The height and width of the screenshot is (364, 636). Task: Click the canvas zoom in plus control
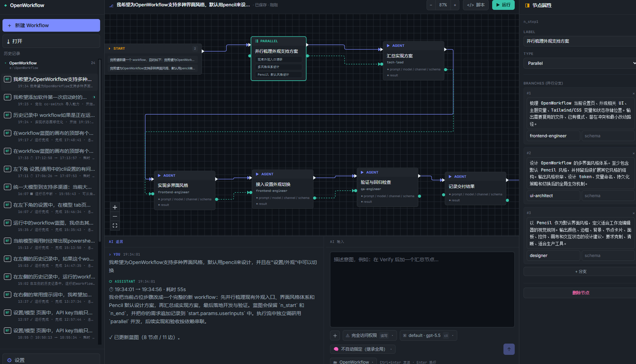tap(115, 207)
